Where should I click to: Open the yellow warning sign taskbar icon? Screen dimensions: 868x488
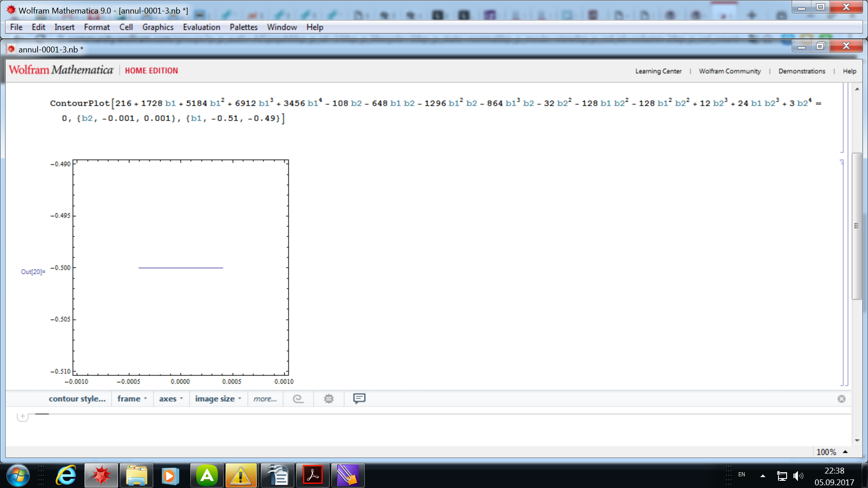click(x=241, y=476)
